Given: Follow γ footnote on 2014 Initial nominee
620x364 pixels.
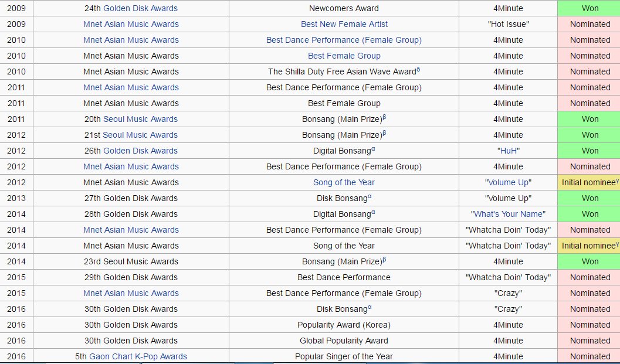Looking at the screenshot, I should pos(617,244).
